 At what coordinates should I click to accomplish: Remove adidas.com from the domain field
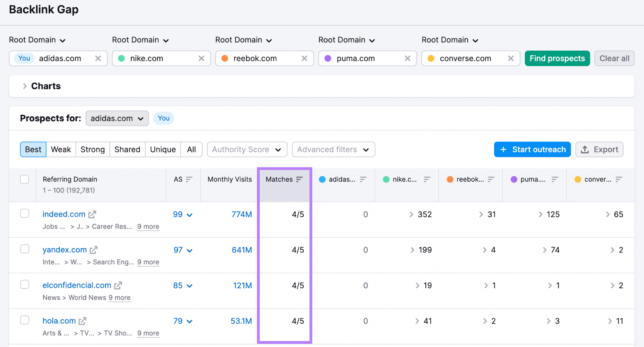point(98,58)
